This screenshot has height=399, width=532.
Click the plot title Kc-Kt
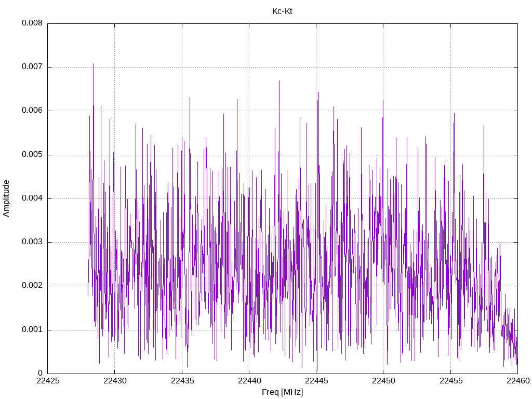(282, 11)
